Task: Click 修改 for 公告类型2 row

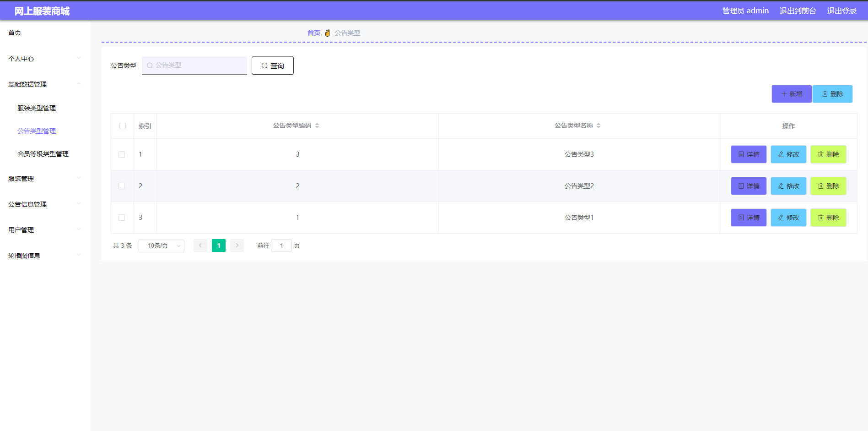Action: (x=788, y=186)
